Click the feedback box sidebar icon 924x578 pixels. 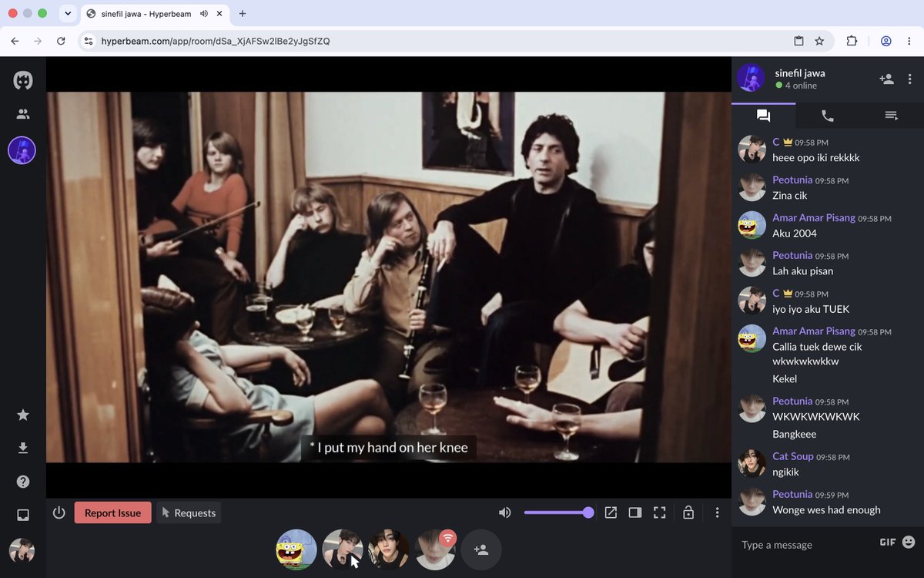coord(23,515)
